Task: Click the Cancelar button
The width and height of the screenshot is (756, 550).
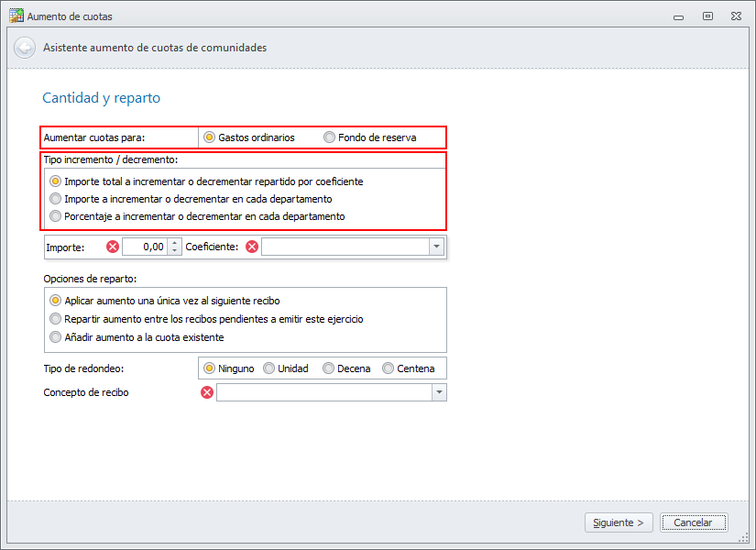Action: [x=694, y=522]
